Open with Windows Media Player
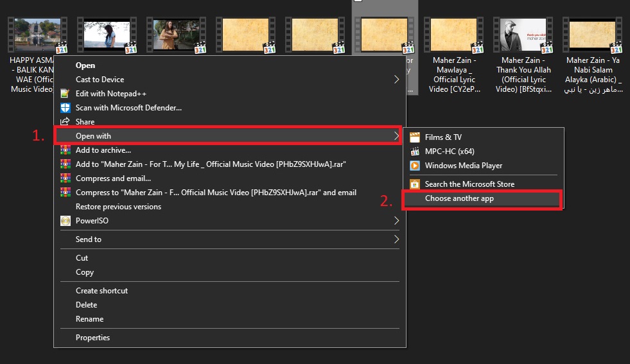This screenshot has width=630, height=364. pos(484,166)
